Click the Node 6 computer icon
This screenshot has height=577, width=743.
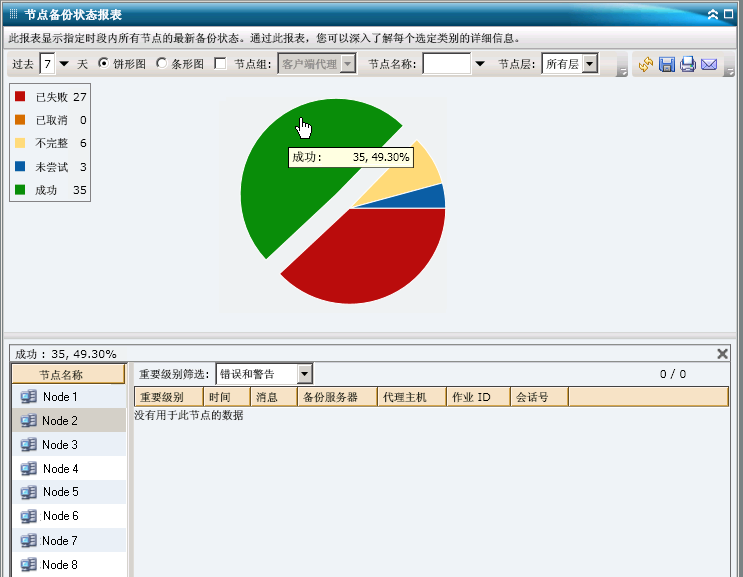pos(29,516)
